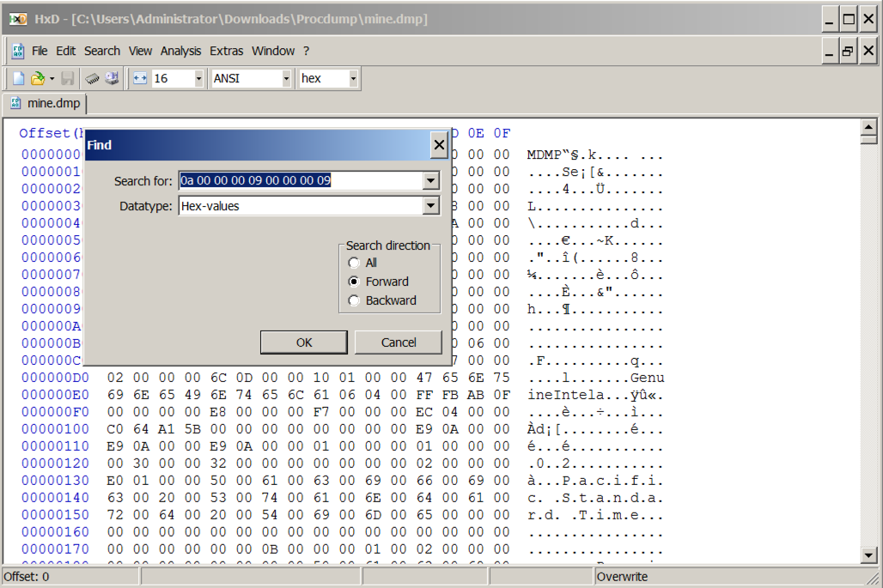Click the New file icon in toolbar
Screen dimensions: 883x588
point(19,78)
